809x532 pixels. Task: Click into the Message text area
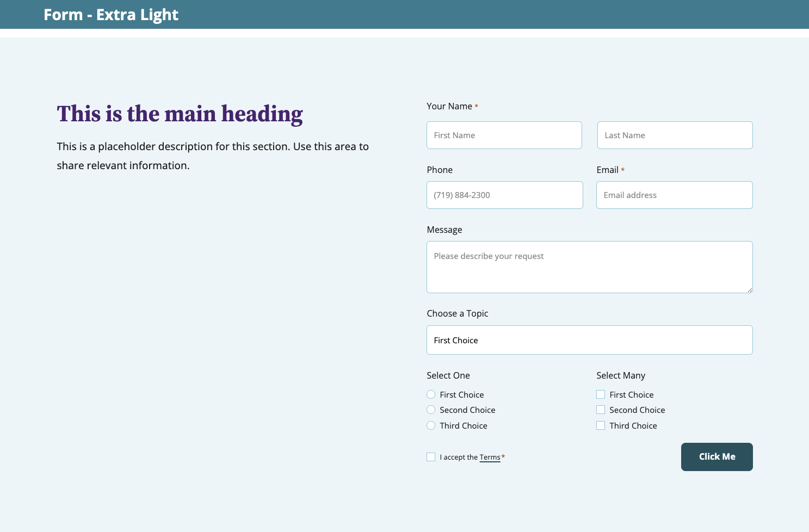pyautogui.click(x=589, y=267)
